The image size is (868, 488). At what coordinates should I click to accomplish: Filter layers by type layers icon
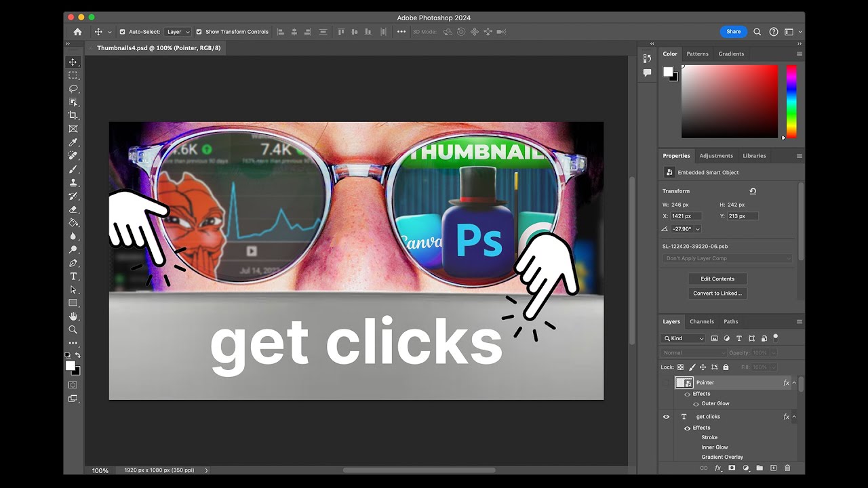point(738,338)
